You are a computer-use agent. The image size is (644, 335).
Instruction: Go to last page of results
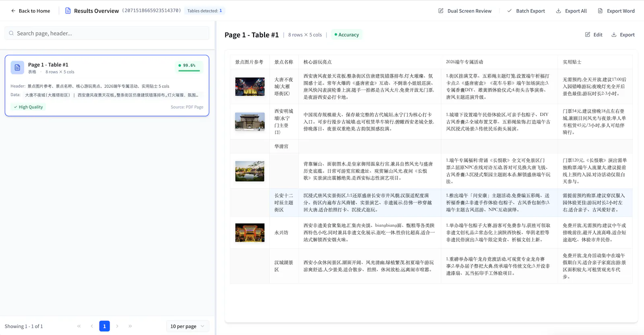click(130, 326)
